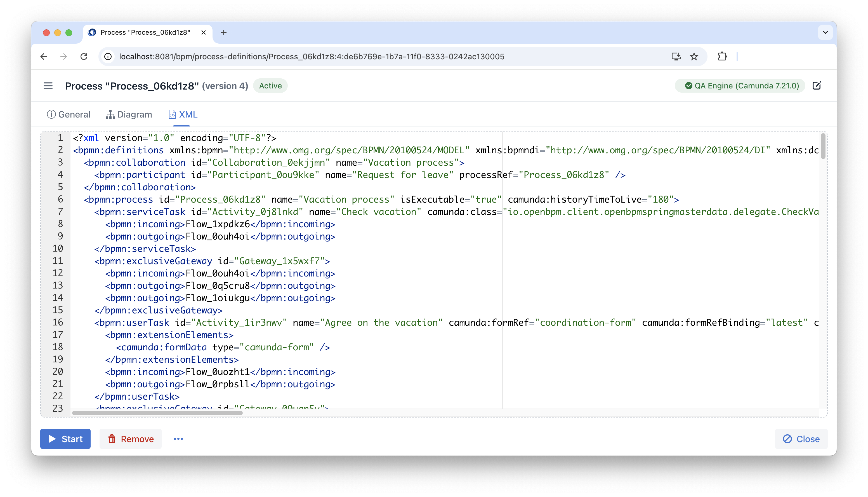Click the Close button
This screenshot has height=497, width=868.
pos(801,439)
